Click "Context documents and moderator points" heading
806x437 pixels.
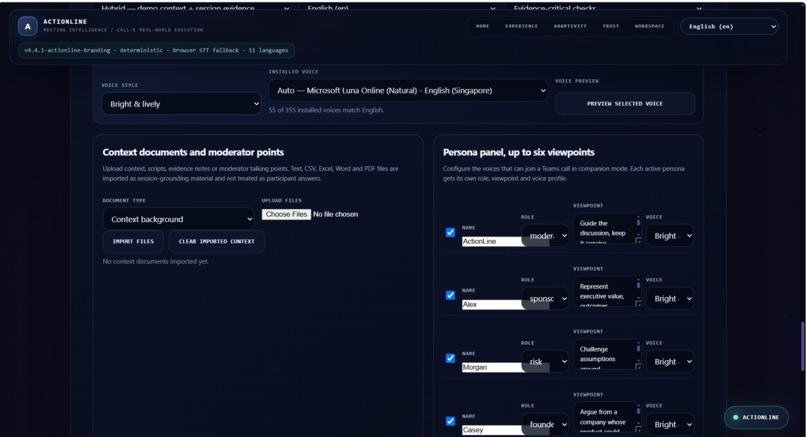(x=193, y=152)
